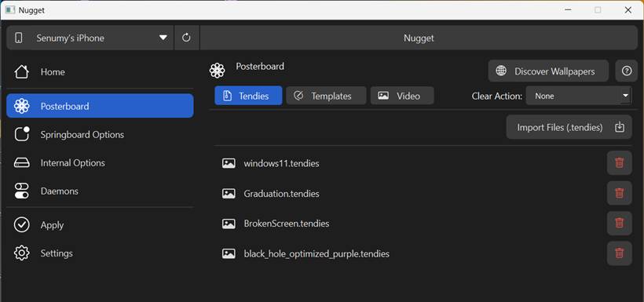Click the import download icon

pyautogui.click(x=620, y=127)
